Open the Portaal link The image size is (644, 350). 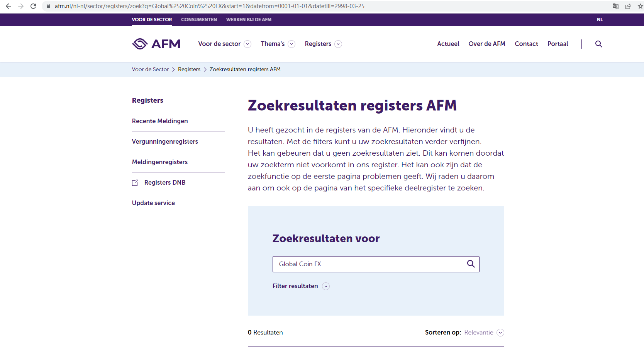(x=558, y=44)
